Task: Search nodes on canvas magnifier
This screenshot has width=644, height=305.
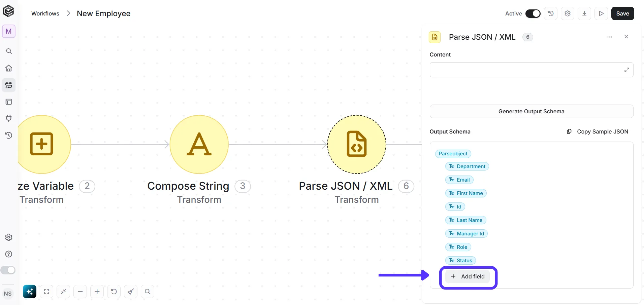Action: (148, 292)
